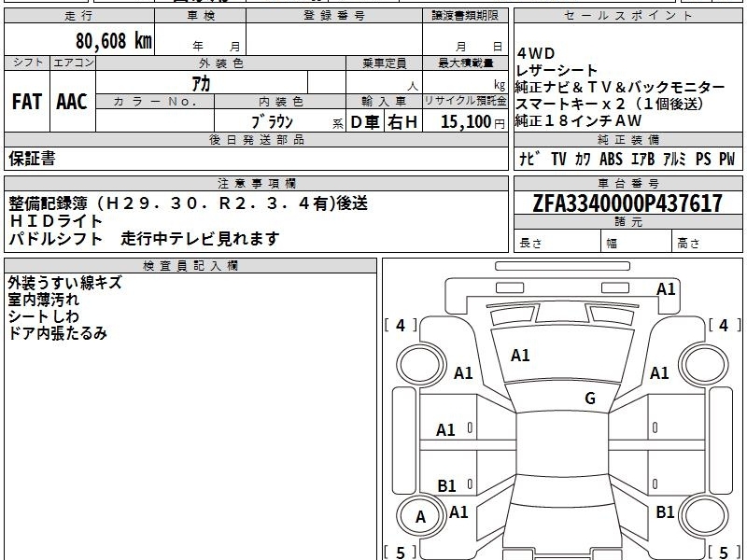Click the カワ leather equipment code

(x=583, y=159)
